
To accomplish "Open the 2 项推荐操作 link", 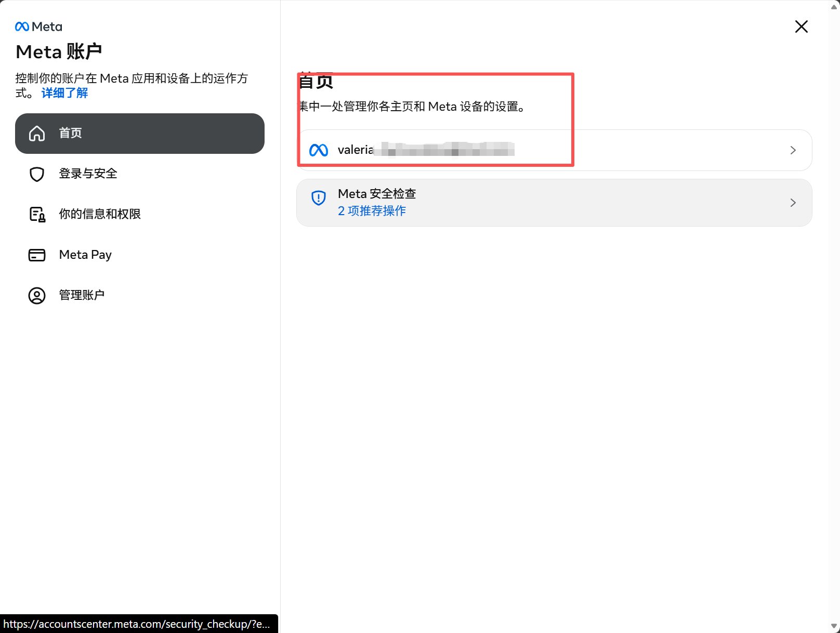I will [372, 210].
